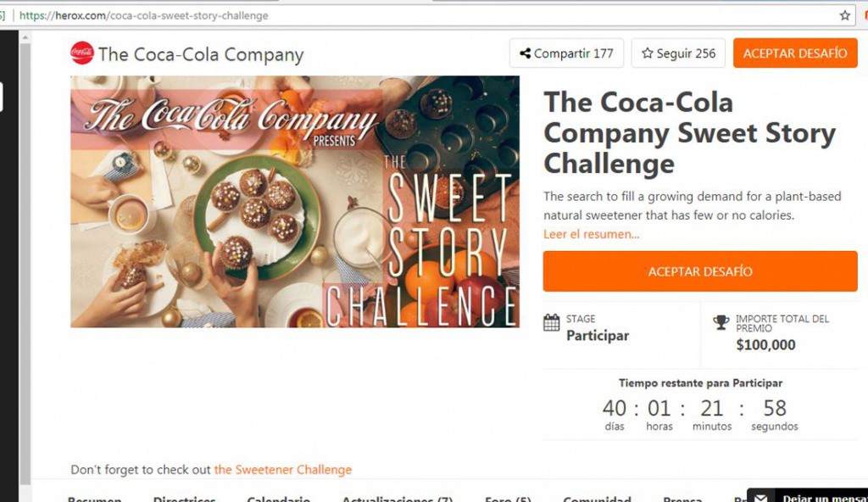The height and width of the screenshot is (502, 868).
Task: Follow the challenge with Seguir button
Action: (678, 53)
